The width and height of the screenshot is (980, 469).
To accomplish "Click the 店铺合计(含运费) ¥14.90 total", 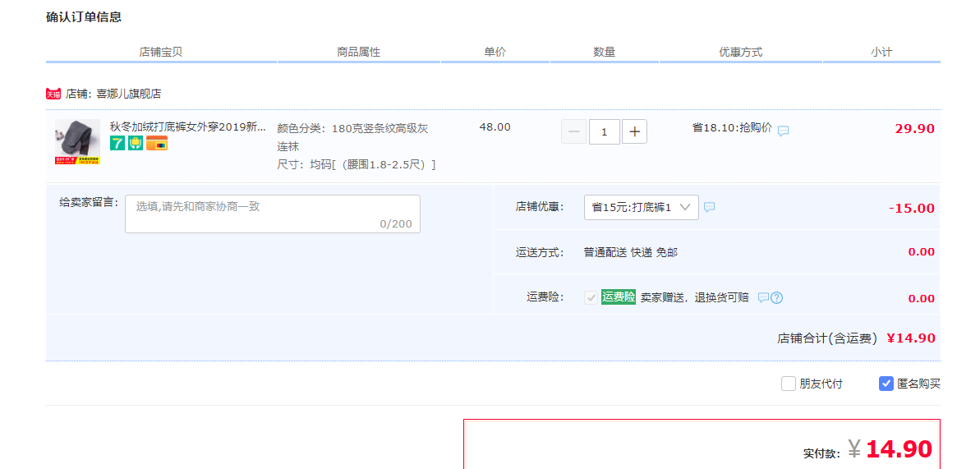I will click(856, 338).
